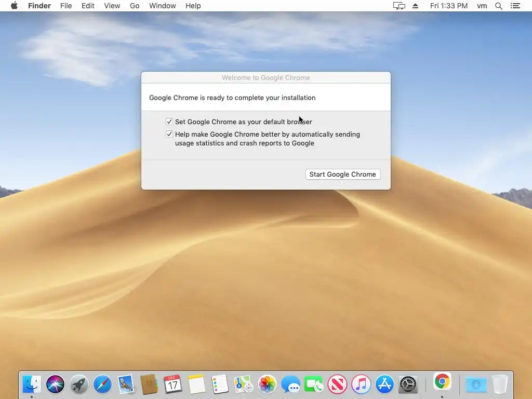Open Contacts book icon in dock
The image size is (532, 399).
click(x=149, y=384)
